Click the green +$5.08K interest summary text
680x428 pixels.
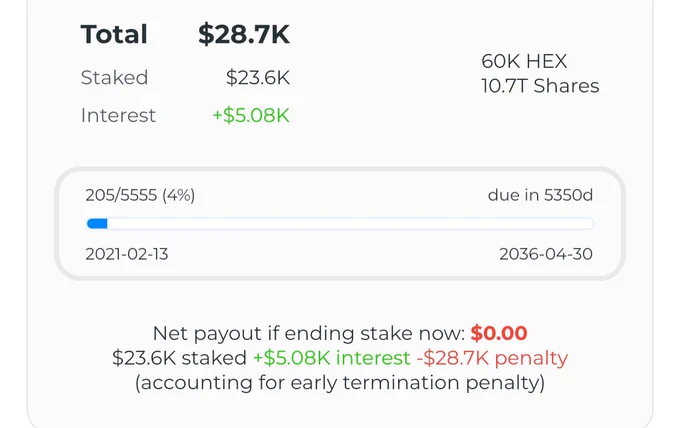[x=331, y=358]
